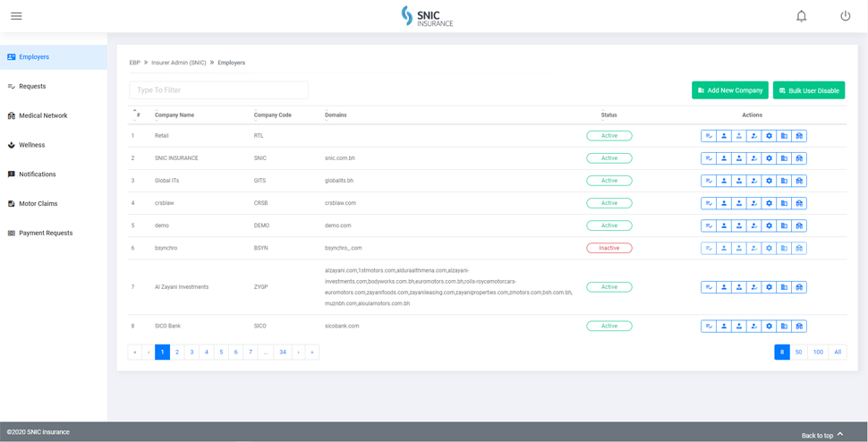The height and width of the screenshot is (442, 868).
Task: Focus the Type To Filter field
Action: [218, 90]
